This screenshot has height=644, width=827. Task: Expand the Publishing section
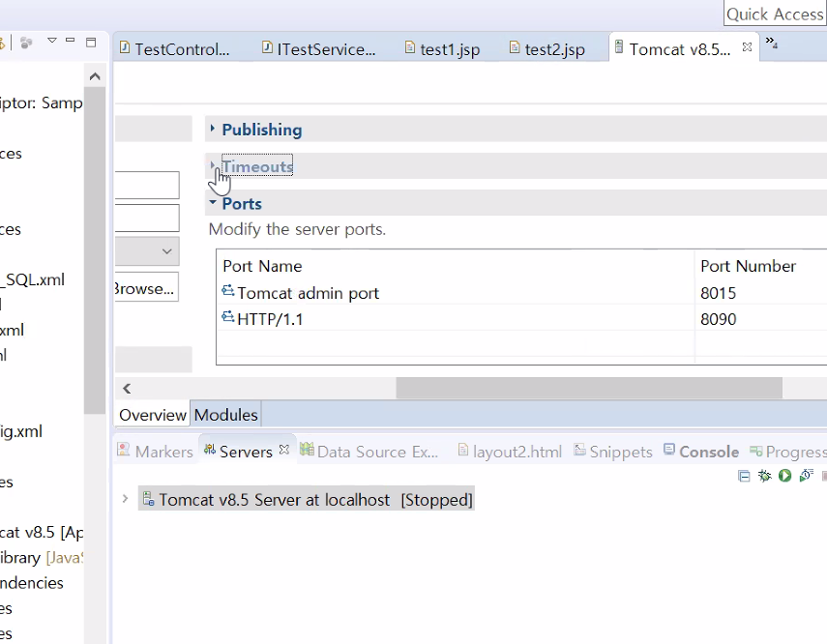(x=213, y=129)
